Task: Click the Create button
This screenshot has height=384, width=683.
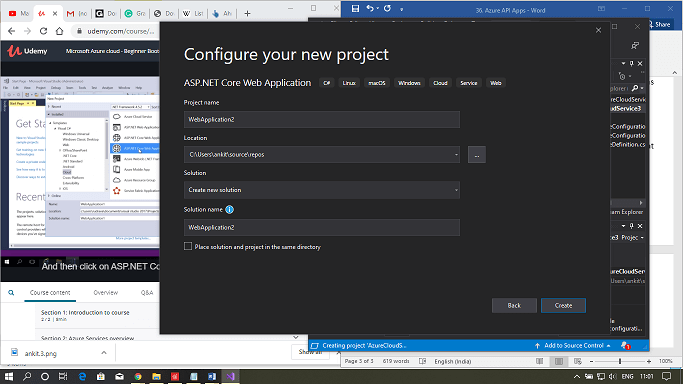Action: 563,306
